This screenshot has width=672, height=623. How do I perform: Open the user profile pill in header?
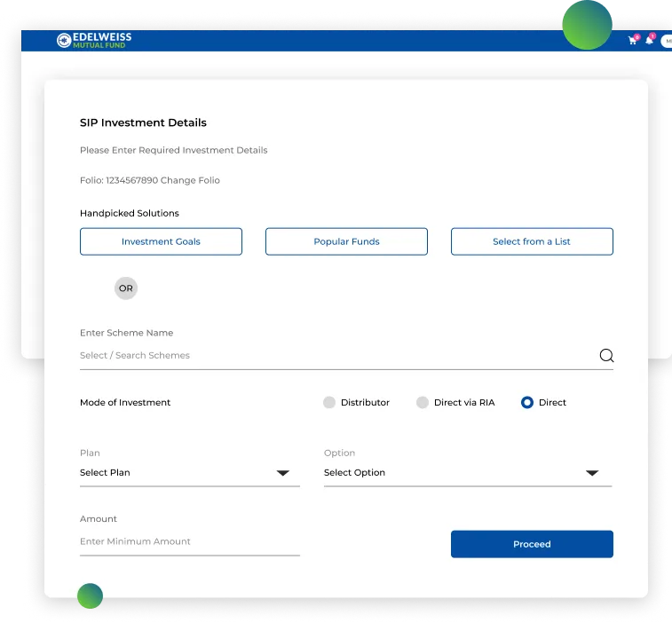coord(666,41)
